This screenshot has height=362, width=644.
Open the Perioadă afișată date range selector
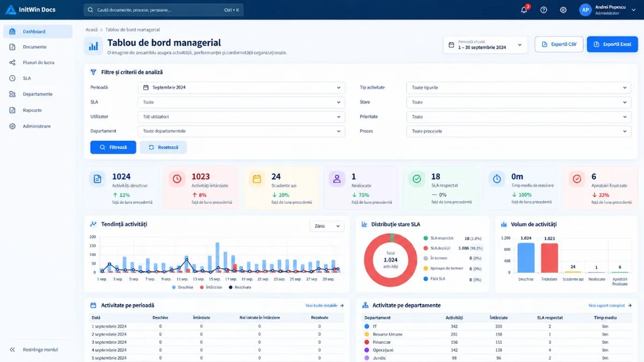(x=486, y=45)
